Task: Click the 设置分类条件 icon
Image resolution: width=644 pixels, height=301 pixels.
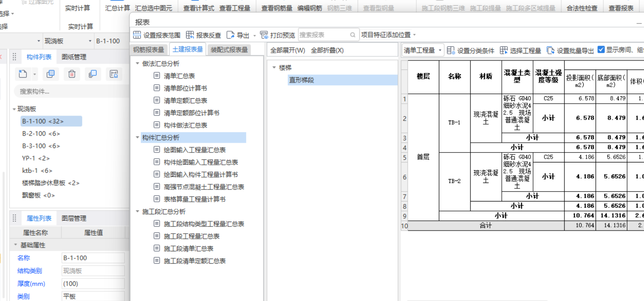Action: [451, 50]
